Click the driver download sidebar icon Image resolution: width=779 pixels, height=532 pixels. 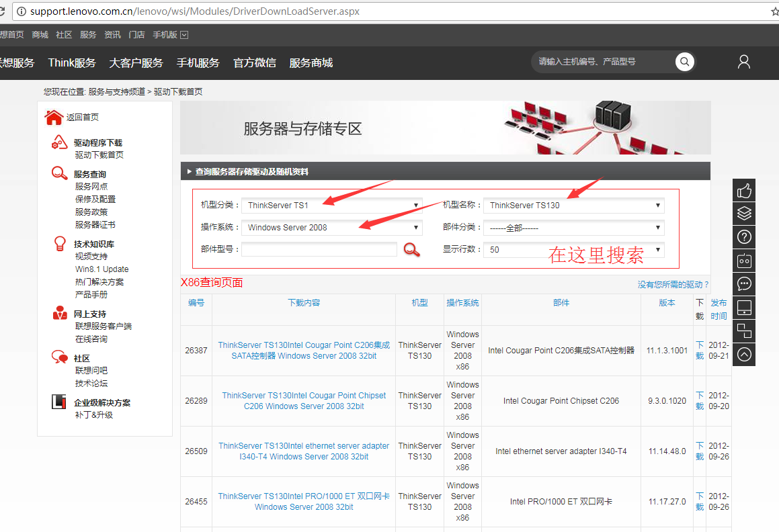59,142
